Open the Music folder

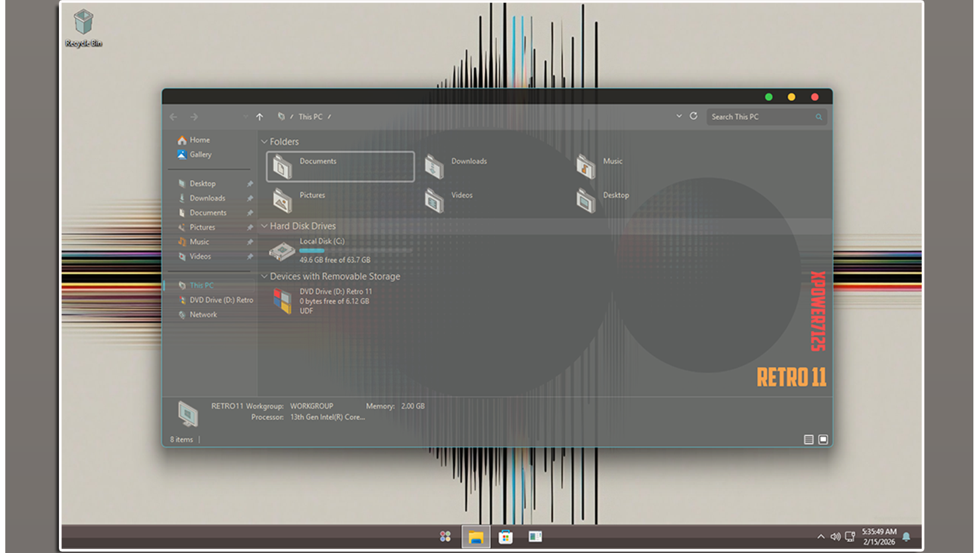pyautogui.click(x=586, y=166)
